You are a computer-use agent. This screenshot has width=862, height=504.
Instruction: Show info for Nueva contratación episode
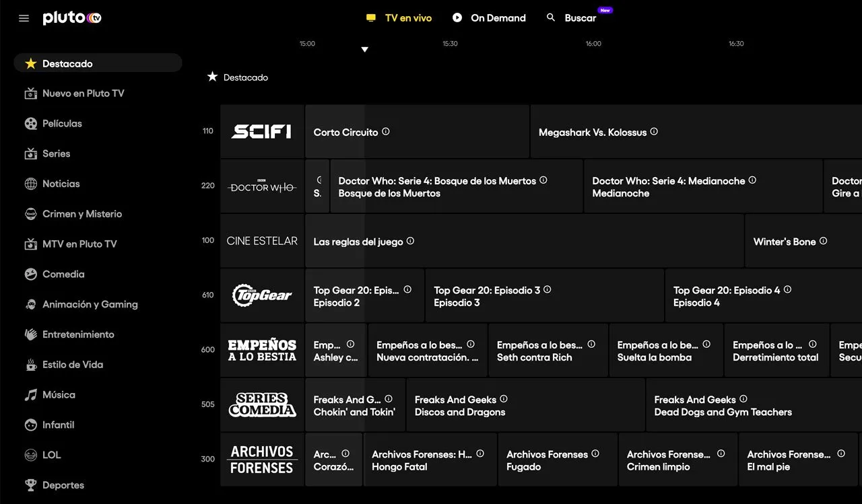tap(471, 344)
